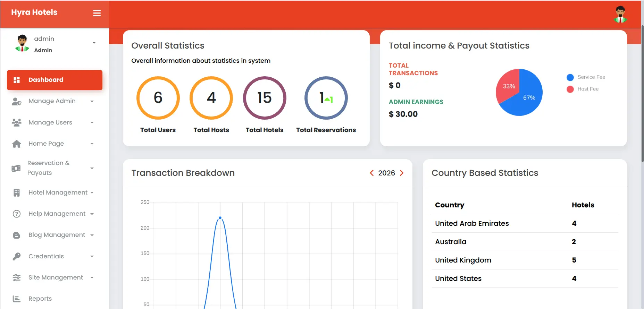The height and width of the screenshot is (309, 644).
Task: Open the Reports menu item
Action: [x=55, y=299]
